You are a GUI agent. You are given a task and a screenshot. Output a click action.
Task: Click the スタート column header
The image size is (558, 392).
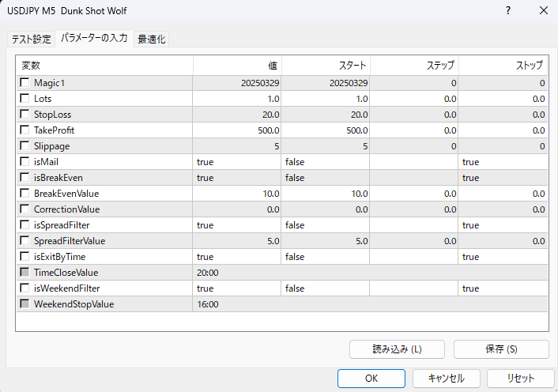pyautogui.click(x=326, y=65)
